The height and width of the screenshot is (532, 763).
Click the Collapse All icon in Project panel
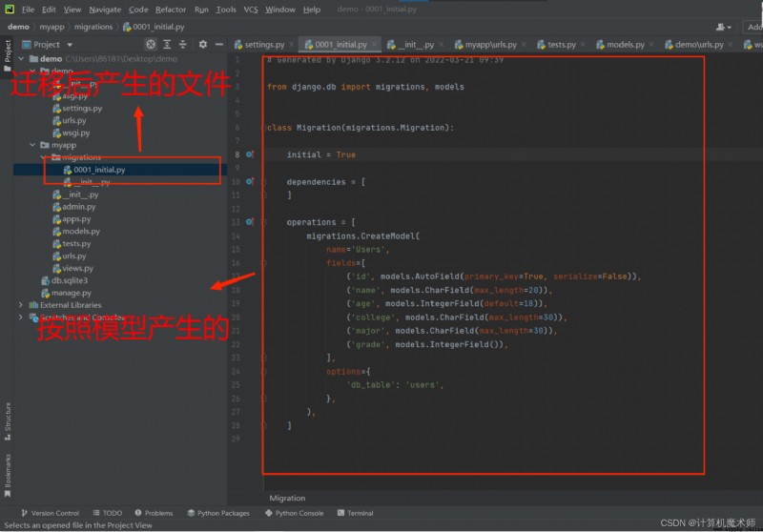point(183,44)
